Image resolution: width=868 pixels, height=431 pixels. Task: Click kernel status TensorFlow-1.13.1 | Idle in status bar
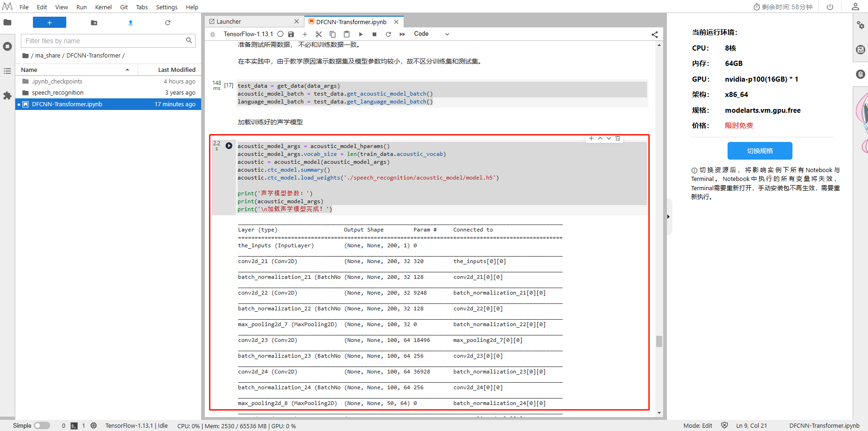pos(136,425)
